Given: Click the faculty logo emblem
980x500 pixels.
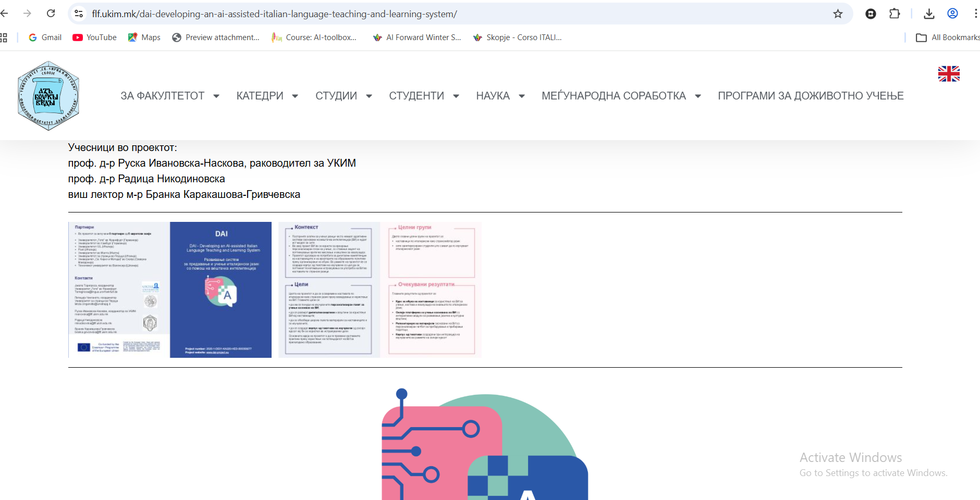Looking at the screenshot, I should (48, 96).
